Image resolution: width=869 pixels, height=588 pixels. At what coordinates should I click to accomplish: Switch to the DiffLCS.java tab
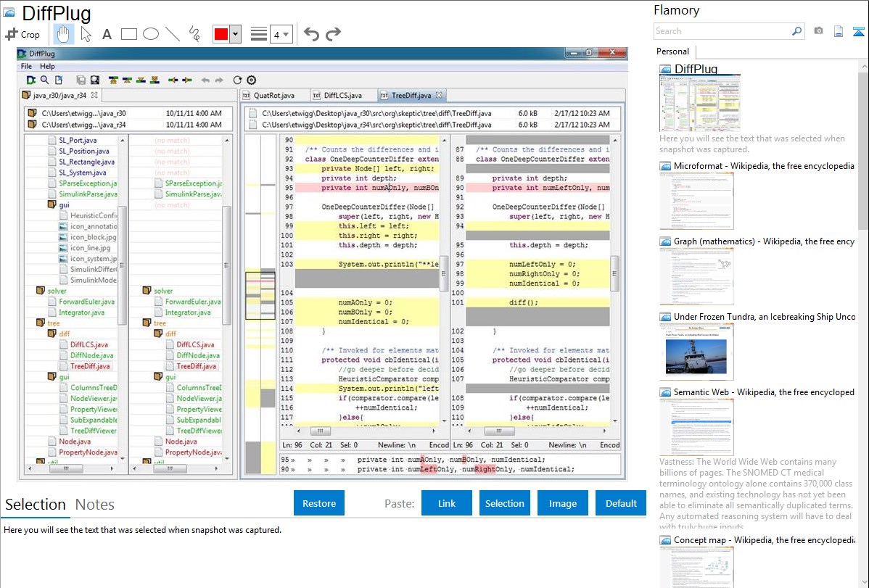(x=342, y=95)
